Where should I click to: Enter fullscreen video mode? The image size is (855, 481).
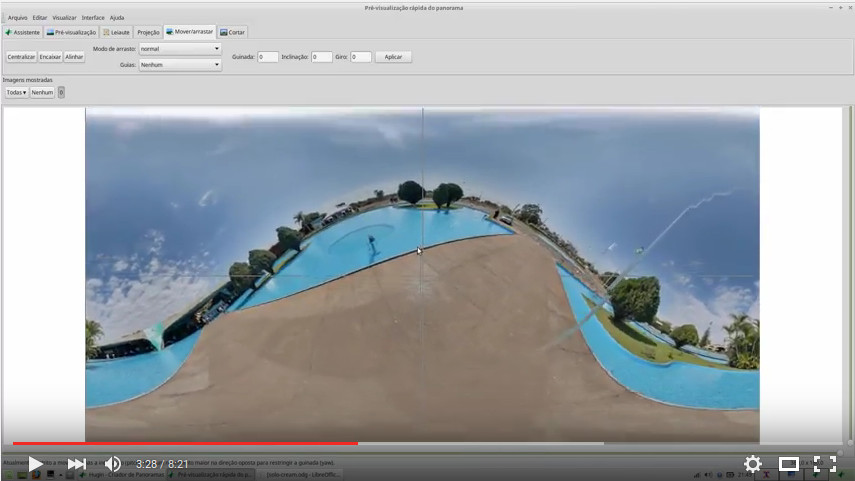825,464
